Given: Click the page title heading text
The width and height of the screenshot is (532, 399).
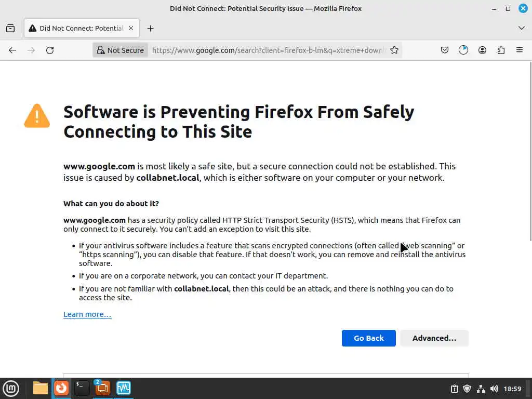Looking at the screenshot, I should (239, 122).
